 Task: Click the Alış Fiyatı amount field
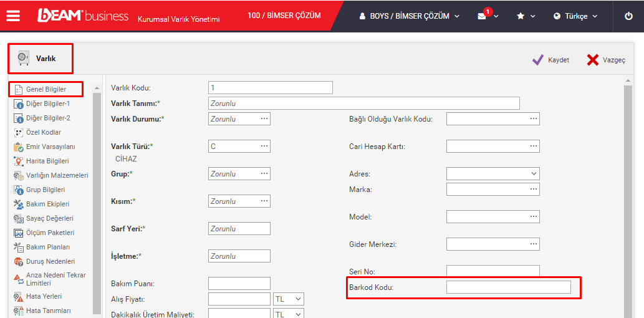click(239, 299)
